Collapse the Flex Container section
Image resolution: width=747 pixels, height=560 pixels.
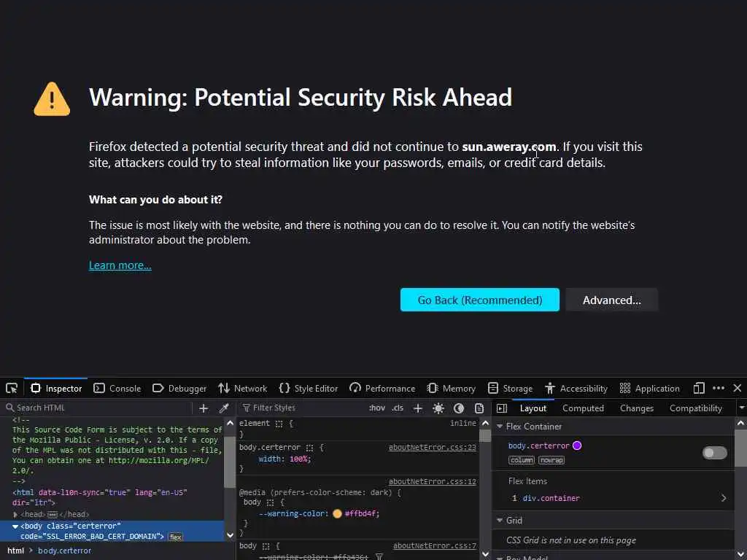[x=500, y=426]
